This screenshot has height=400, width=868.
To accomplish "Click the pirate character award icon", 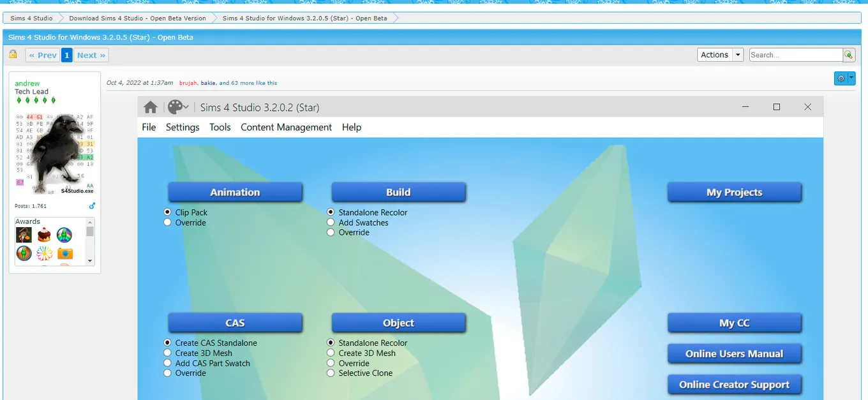I will point(24,235).
